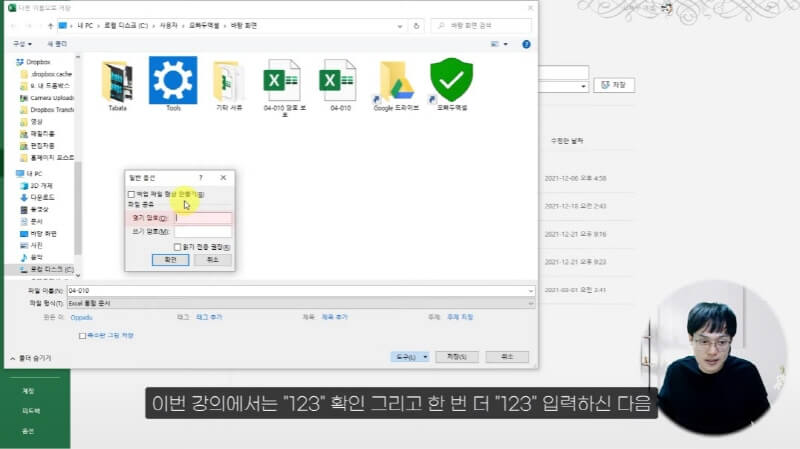The height and width of the screenshot is (449, 800).
Task: Click 수정한 날짜 column header in backstage
Action: (x=567, y=141)
